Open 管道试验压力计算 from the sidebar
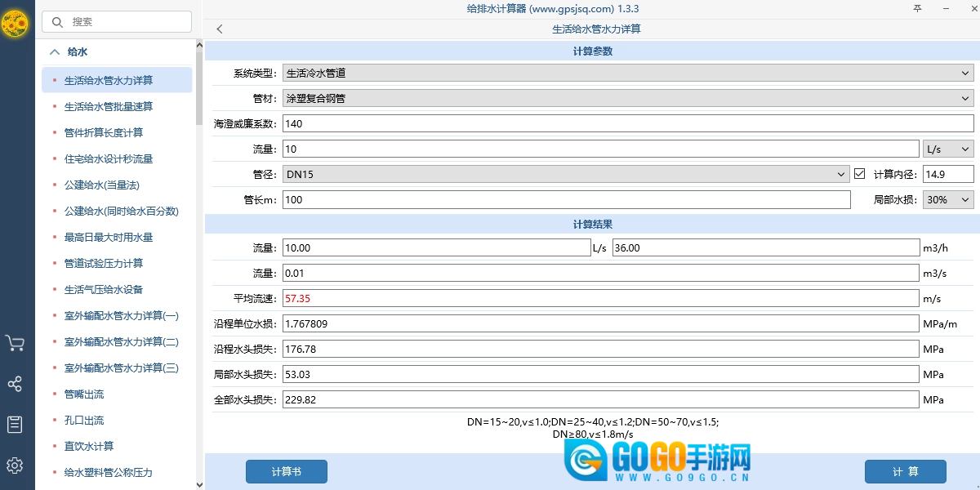Image resolution: width=980 pixels, height=490 pixels. 104,263
